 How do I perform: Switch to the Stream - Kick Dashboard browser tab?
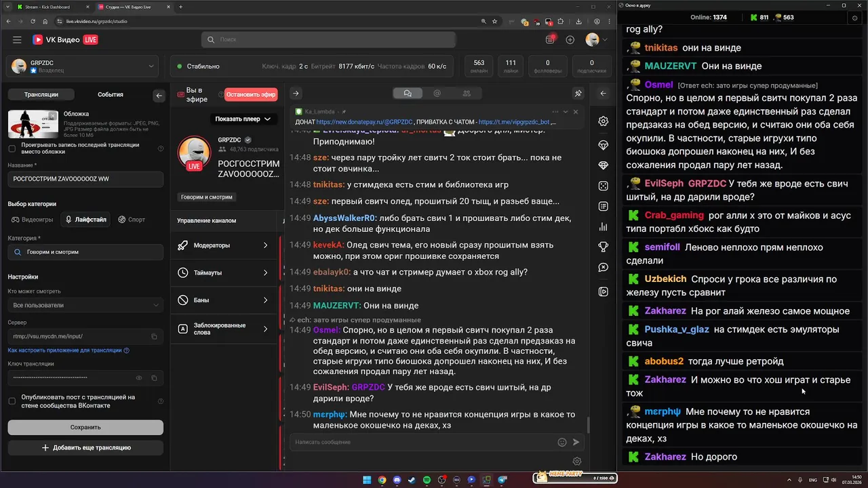[x=51, y=7]
